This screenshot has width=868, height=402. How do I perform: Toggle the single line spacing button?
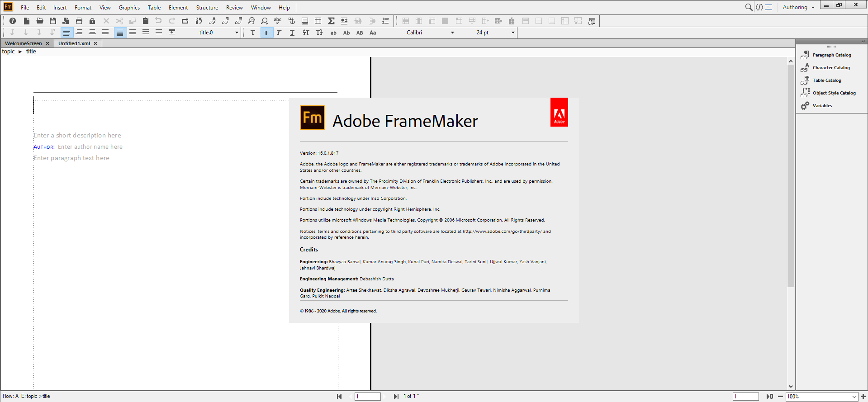coord(120,33)
